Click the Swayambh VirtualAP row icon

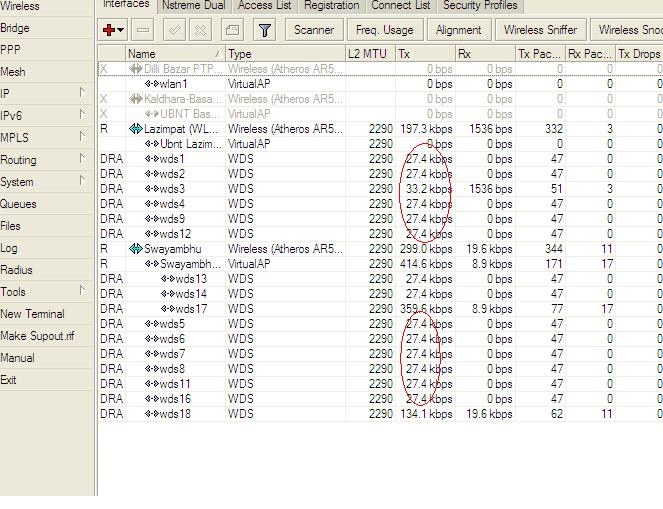point(151,264)
